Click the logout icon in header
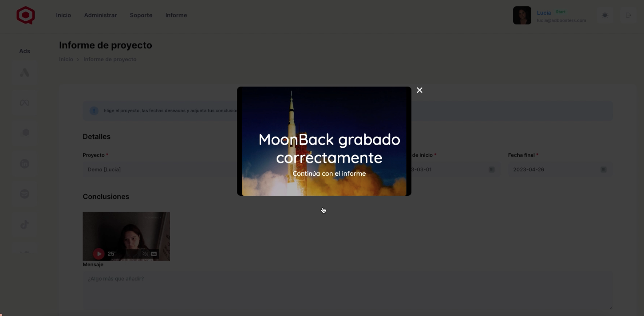The height and width of the screenshot is (316, 644). tap(628, 15)
